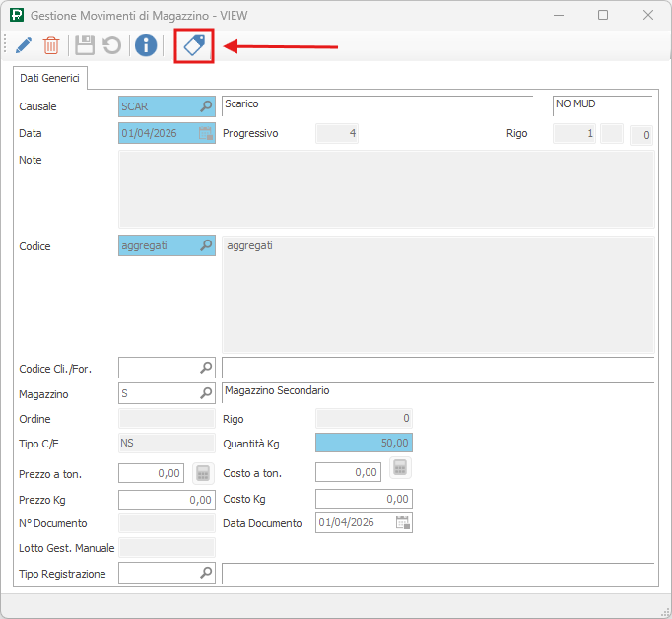The width and height of the screenshot is (672, 619).
Task: Open calculator next to Costo a ton.
Action: (x=399, y=467)
